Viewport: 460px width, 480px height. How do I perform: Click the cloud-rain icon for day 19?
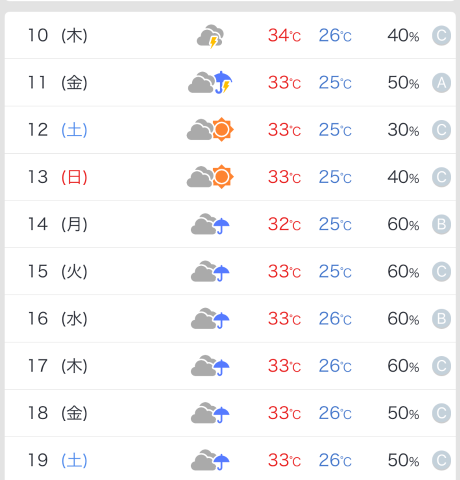(210, 460)
